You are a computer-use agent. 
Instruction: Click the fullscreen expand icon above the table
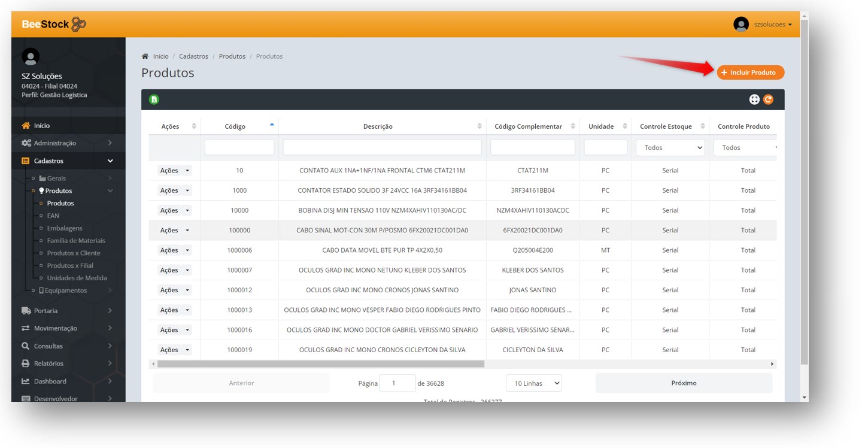tap(754, 99)
